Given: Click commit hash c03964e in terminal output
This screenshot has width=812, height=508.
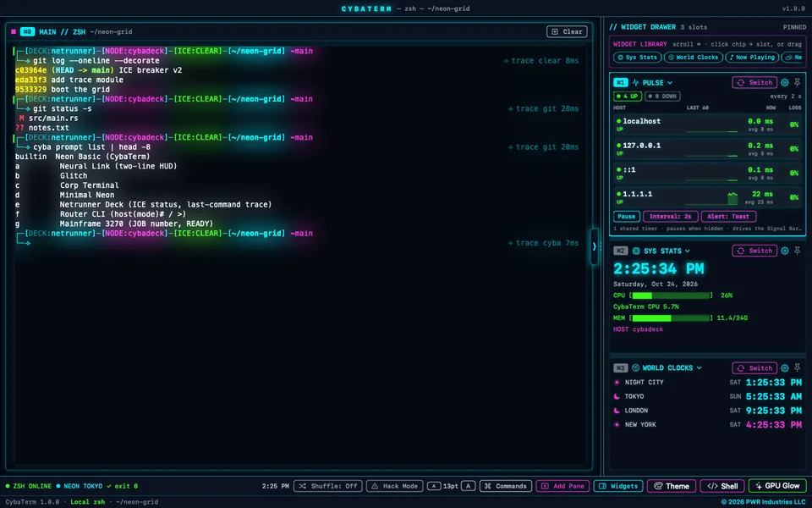Looking at the screenshot, I should coord(31,70).
